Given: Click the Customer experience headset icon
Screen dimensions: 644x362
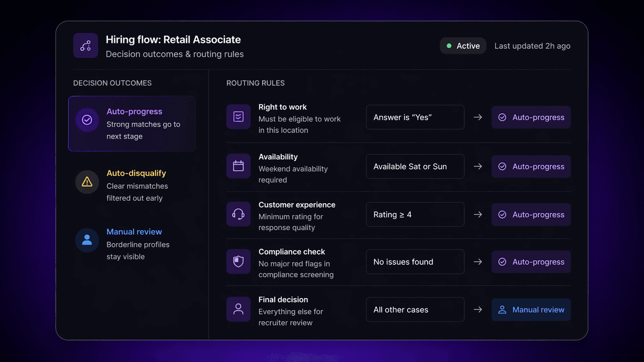Looking at the screenshot, I should [238, 214].
